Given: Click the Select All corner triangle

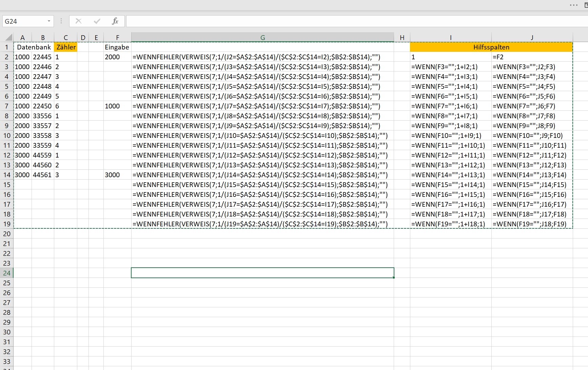Looking at the screenshot, I should coord(9,37).
